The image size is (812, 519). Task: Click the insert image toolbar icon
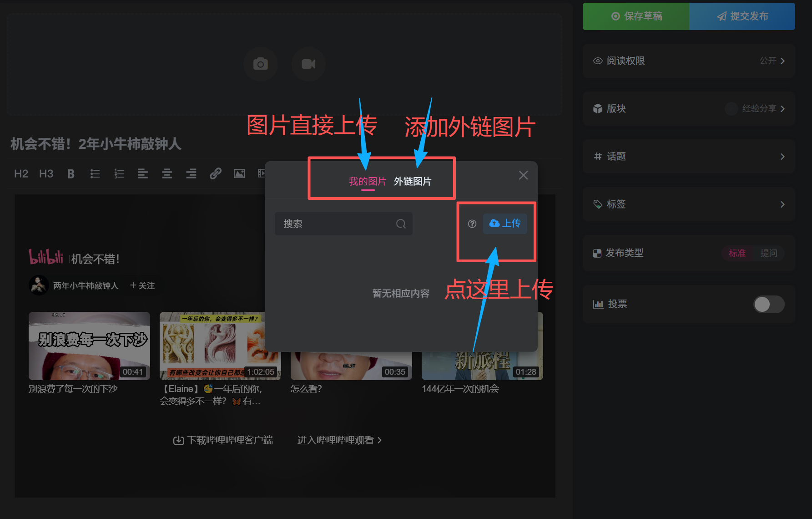point(239,173)
